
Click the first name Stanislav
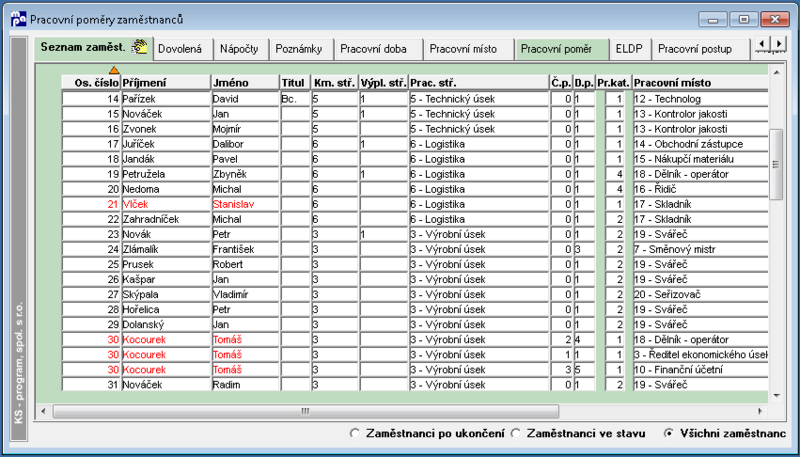coord(245,204)
